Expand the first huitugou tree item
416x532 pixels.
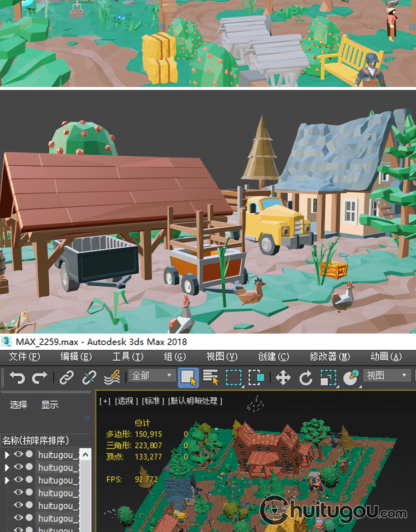(x=7, y=454)
